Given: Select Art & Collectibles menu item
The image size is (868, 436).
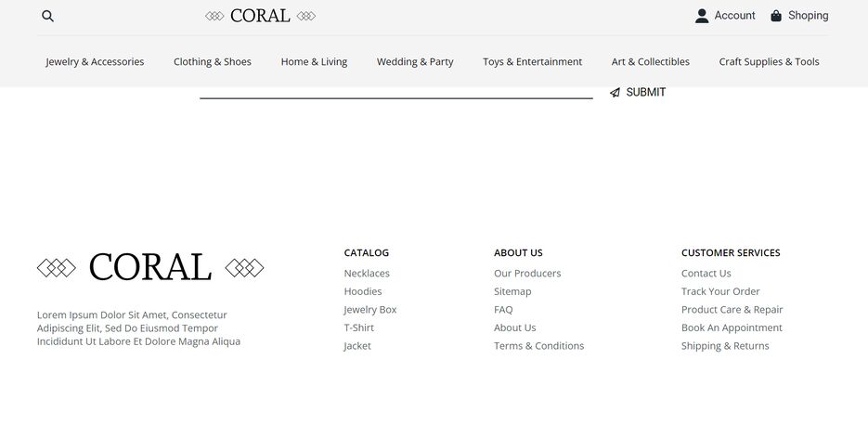Looking at the screenshot, I should click(x=651, y=62).
